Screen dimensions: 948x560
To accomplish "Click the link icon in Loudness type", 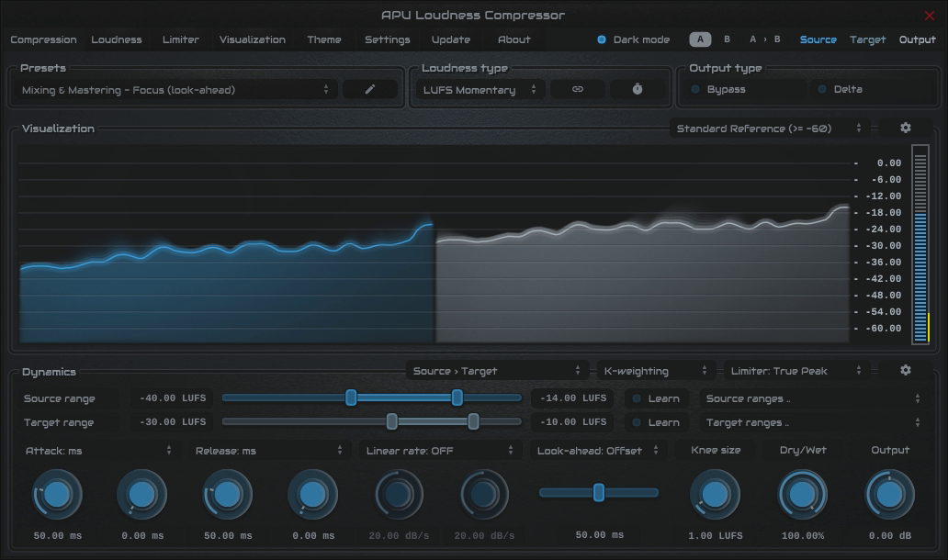I will coord(578,90).
